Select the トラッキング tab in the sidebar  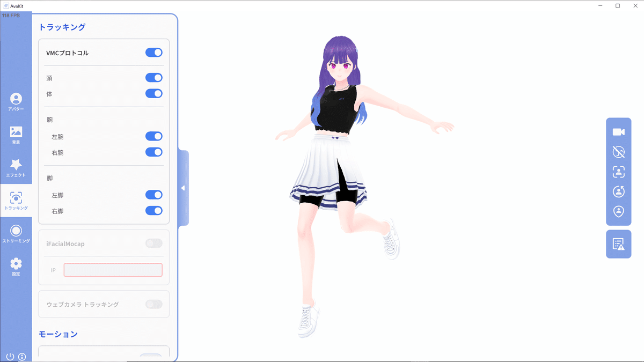point(16,201)
